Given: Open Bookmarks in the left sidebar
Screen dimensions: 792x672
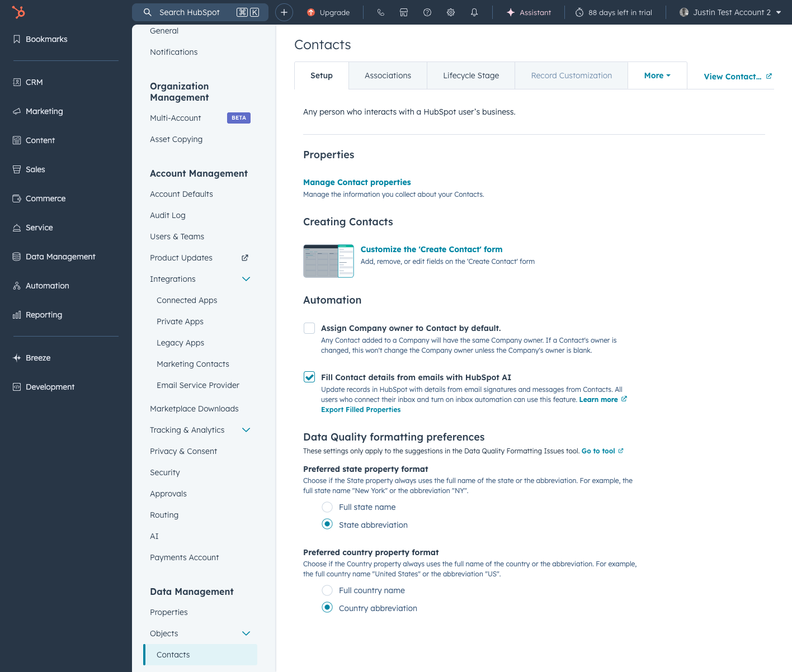Looking at the screenshot, I should 40,39.
